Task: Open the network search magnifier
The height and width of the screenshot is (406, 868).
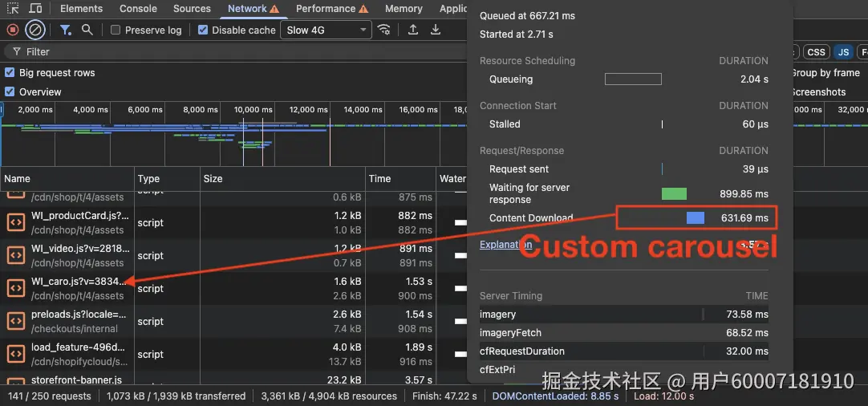Action: pos(87,30)
